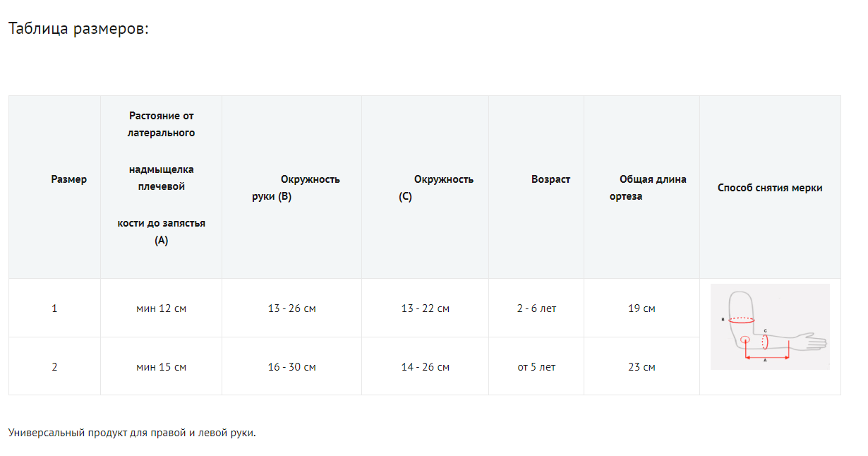868x456 pixels.
Task: Click the "Таблица размеров:" heading
Action: click(x=78, y=29)
